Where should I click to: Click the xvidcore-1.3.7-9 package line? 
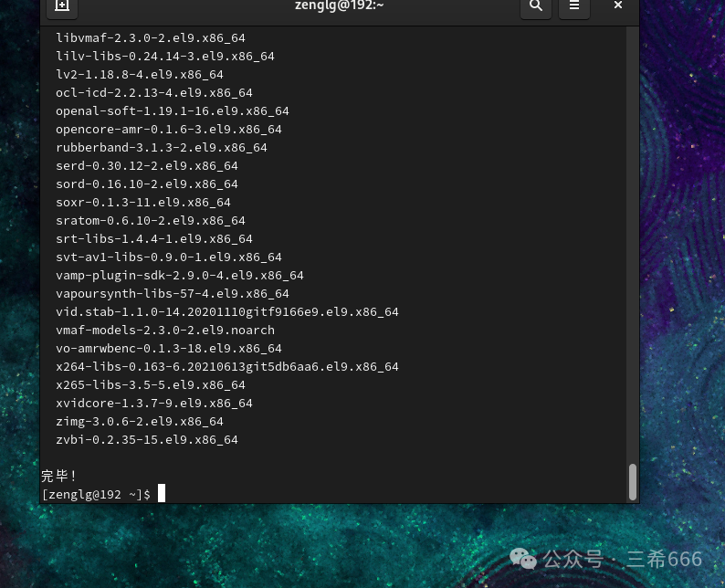[x=153, y=404]
